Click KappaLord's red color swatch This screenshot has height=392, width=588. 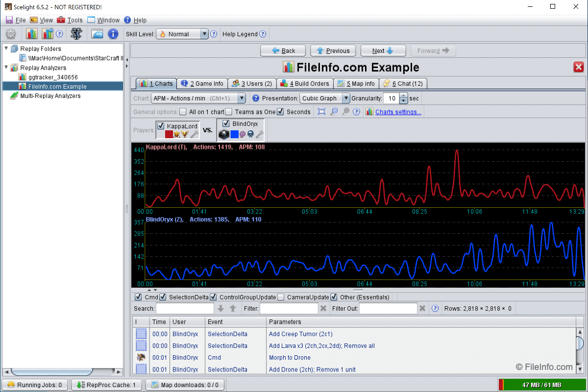(x=169, y=134)
